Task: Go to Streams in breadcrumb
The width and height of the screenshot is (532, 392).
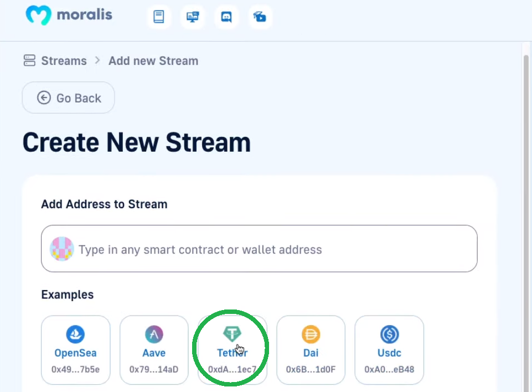Action: [x=64, y=61]
